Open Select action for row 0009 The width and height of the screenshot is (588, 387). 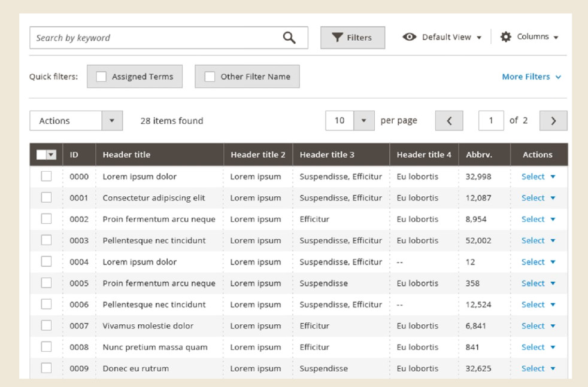click(538, 368)
